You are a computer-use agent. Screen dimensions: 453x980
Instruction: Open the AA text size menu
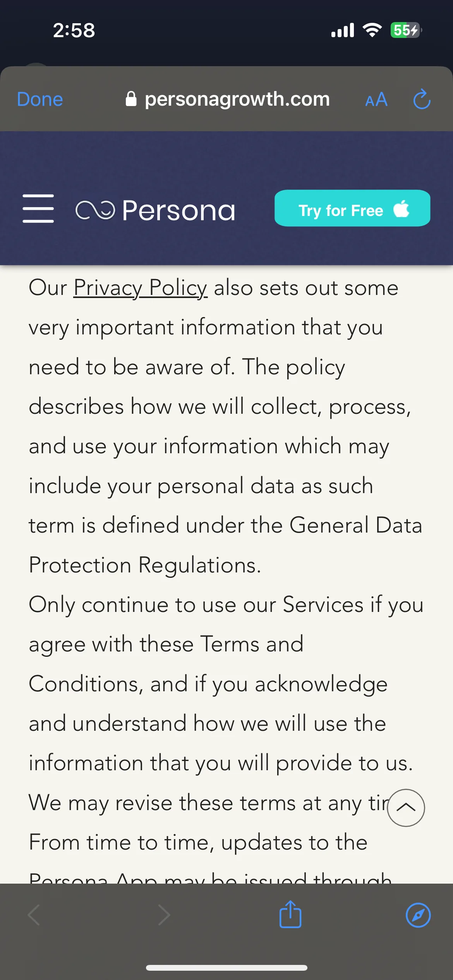[x=376, y=100]
